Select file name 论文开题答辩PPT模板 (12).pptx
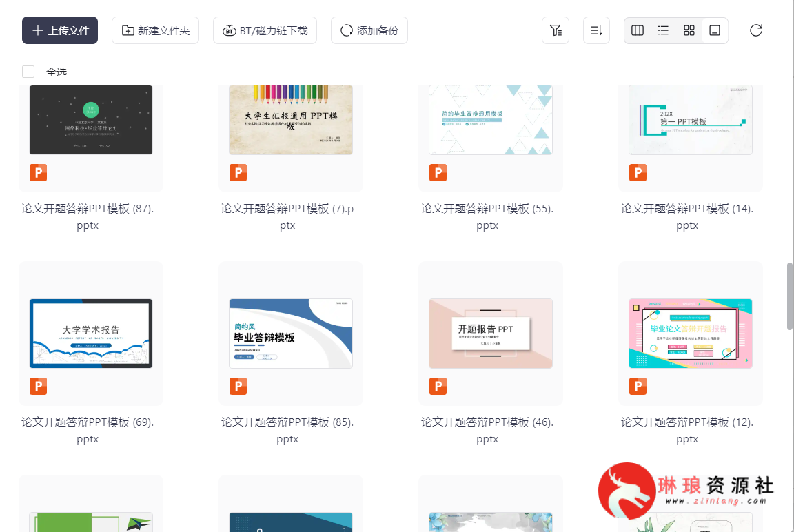The height and width of the screenshot is (532, 794). [687, 430]
